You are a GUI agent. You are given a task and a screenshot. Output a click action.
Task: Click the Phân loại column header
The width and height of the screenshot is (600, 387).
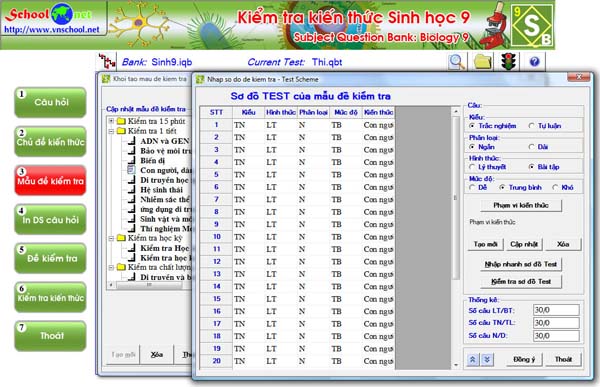(313, 113)
